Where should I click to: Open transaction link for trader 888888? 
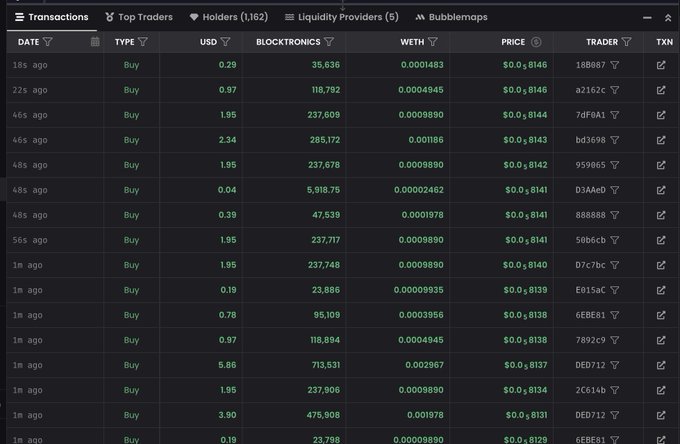point(661,215)
